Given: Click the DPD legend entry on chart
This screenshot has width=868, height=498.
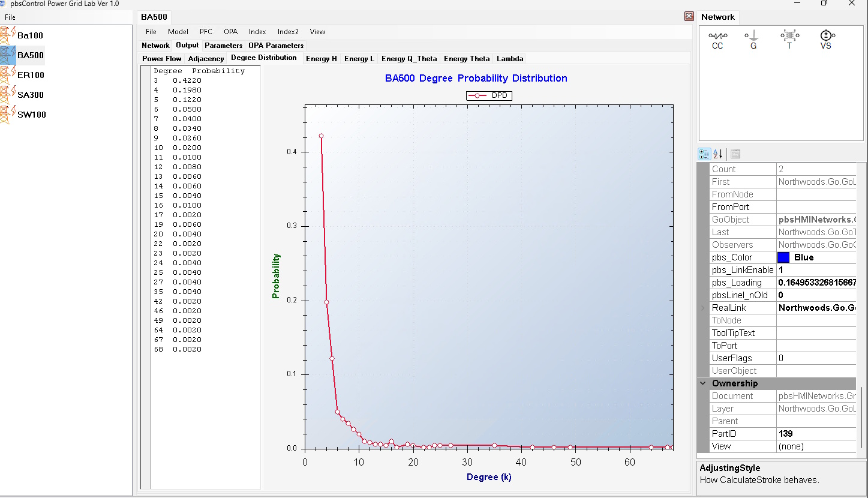Looking at the screenshot, I should point(489,95).
